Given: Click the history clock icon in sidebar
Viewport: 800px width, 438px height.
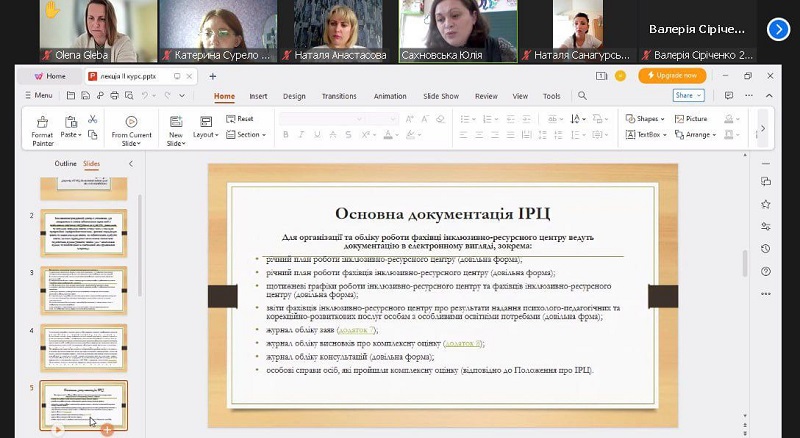Looking at the screenshot, I should 765,248.
